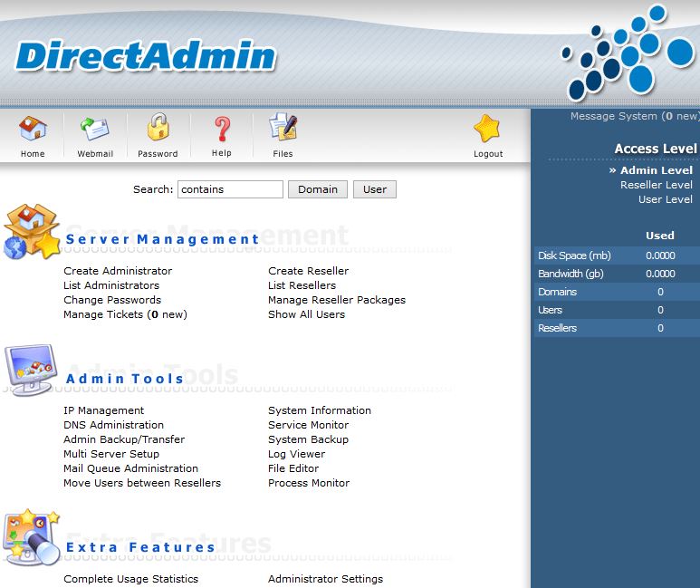Viewport: 700px width, 588px height.
Task: Go to the Home house icon
Action: pyautogui.click(x=33, y=129)
